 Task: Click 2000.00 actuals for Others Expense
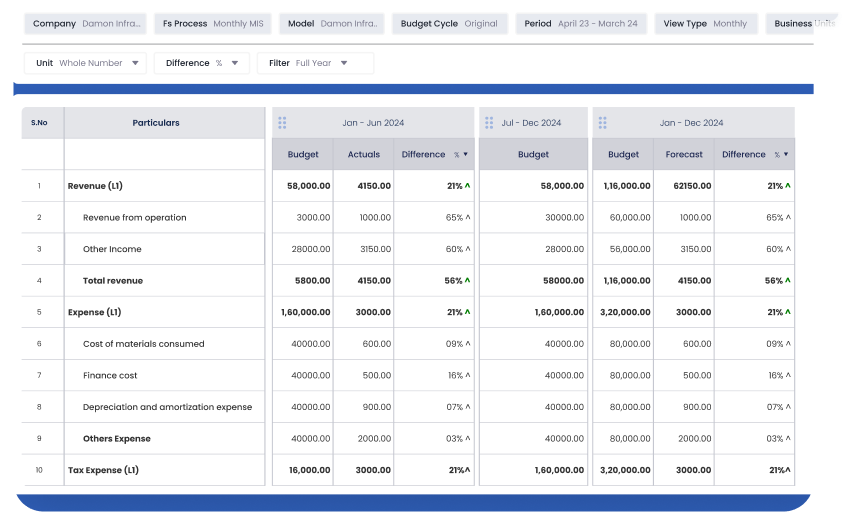(374, 439)
